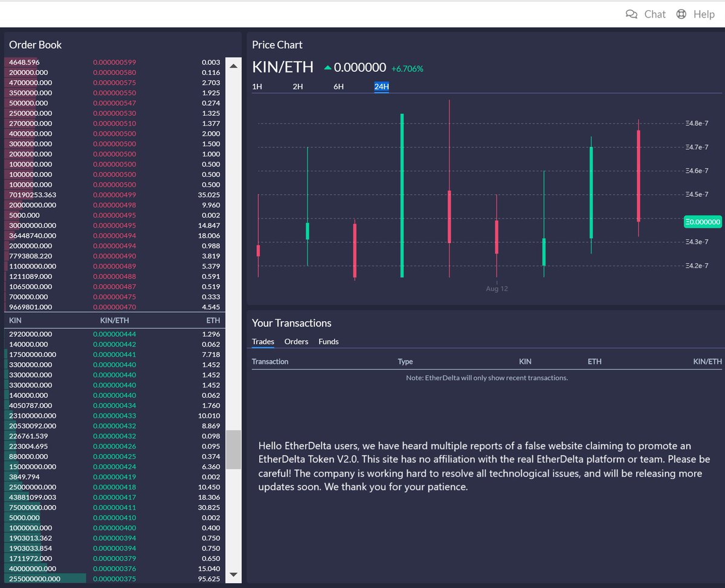Select buy order at price 0.000000442
Image resolution: width=725 pixels, height=588 pixels.
point(115,344)
